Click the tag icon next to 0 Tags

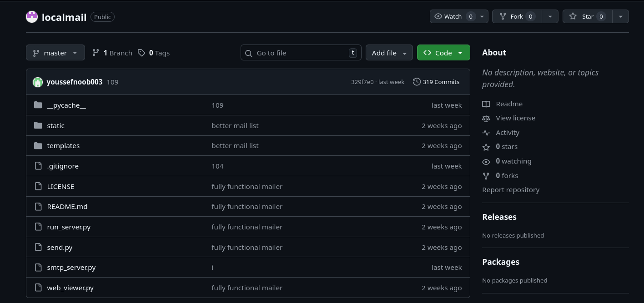[x=141, y=53]
